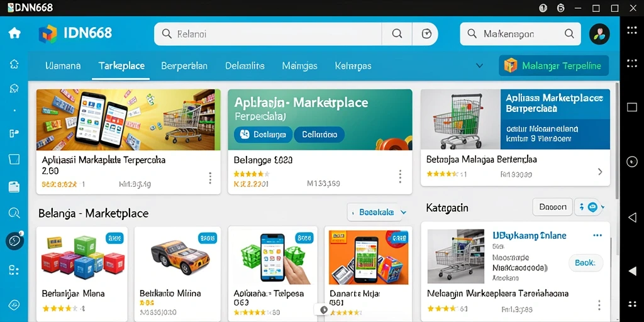
Task: Open the profile avatar icon
Action: [599, 34]
